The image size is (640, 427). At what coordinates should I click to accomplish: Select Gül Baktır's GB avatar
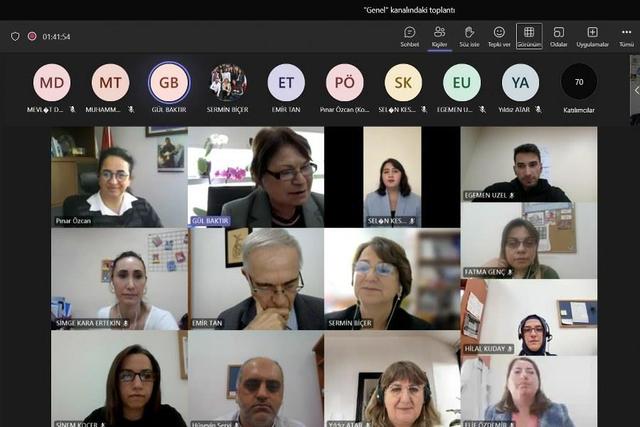click(169, 82)
